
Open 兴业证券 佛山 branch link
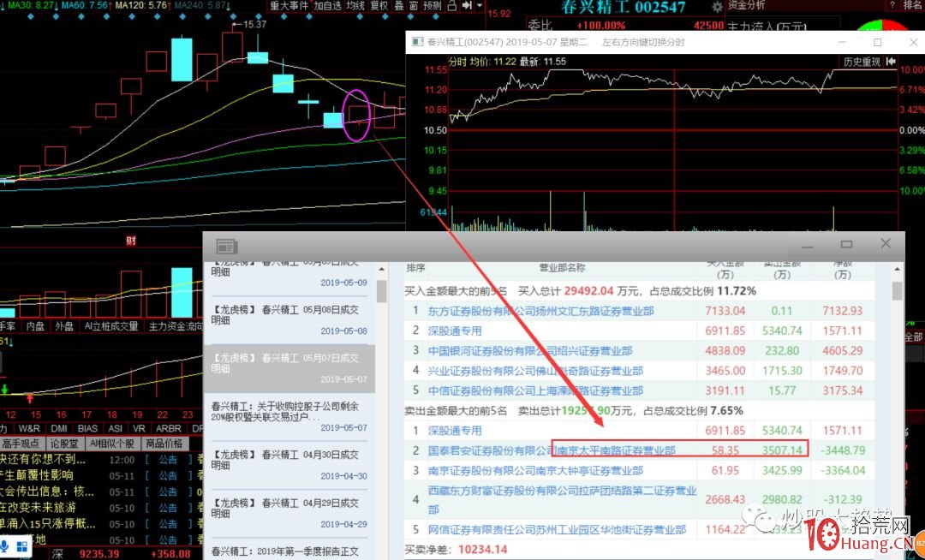click(x=535, y=371)
